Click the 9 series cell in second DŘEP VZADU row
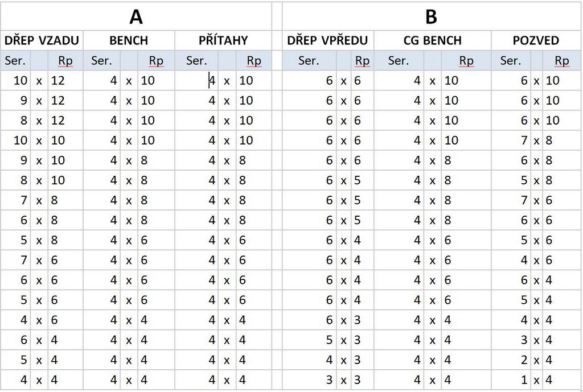The image size is (583, 392). pyautogui.click(x=15, y=100)
